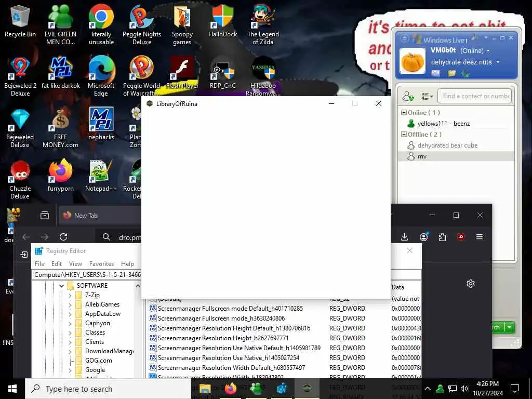Launch Bejeweled 2 Deluxe

[20, 77]
